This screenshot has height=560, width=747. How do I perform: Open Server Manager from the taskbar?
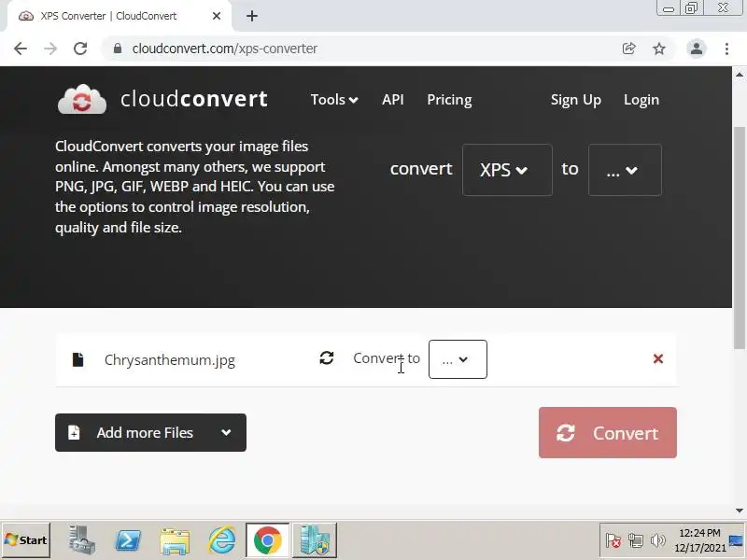pyautogui.click(x=81, y=540)
